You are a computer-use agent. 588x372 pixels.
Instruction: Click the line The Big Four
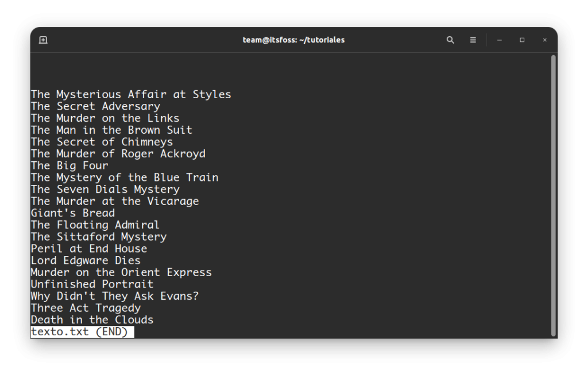69,165
